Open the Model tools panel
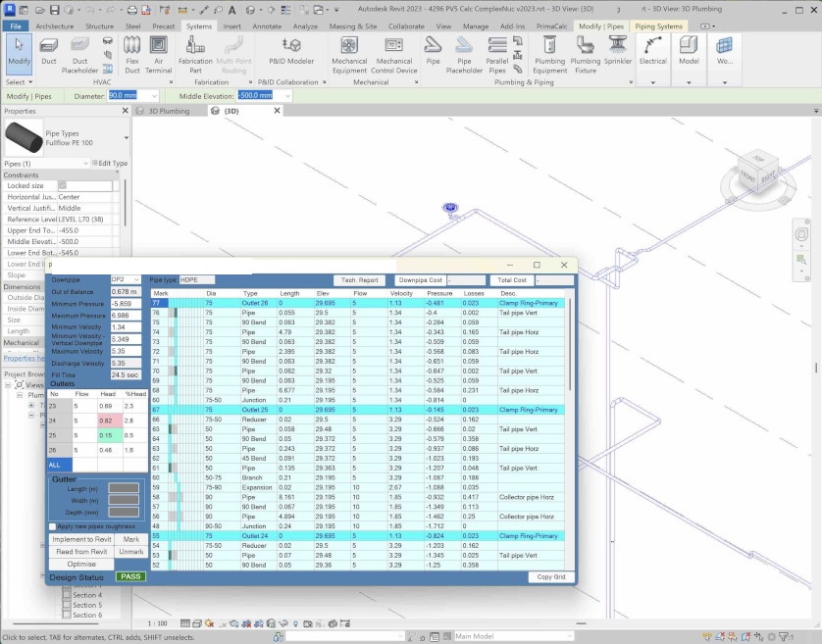822x644 pixels. click(689, 58)
